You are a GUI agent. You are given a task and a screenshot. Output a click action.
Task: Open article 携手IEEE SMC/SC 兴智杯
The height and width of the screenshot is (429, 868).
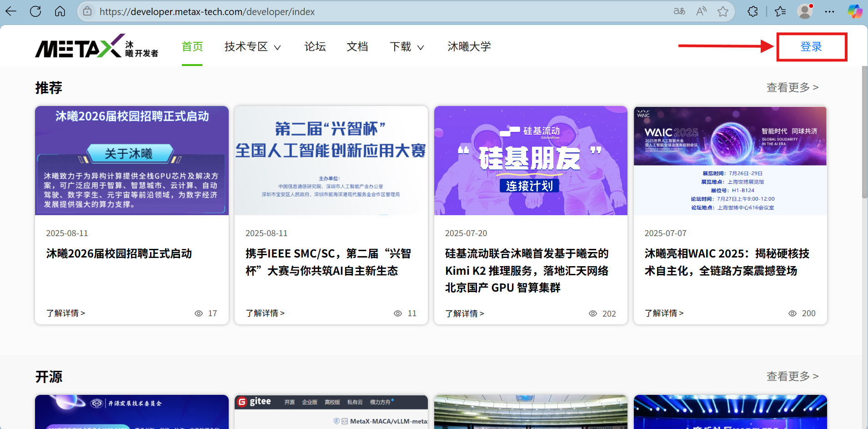pyautogui.click(x=328, y=262)
